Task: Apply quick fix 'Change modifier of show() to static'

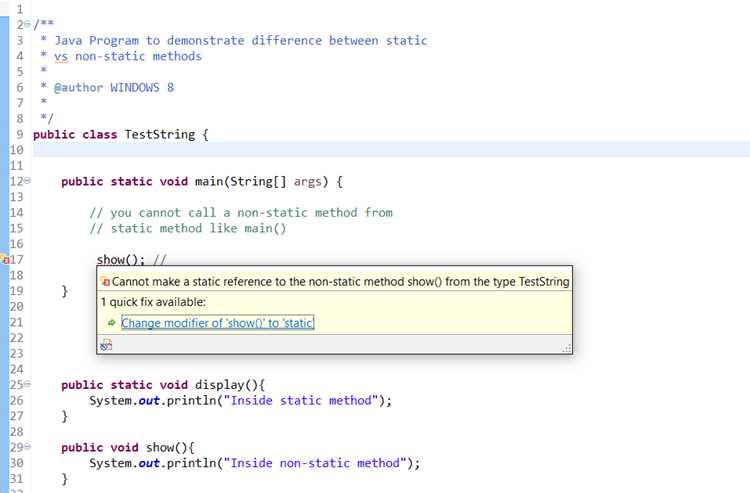Action: (x=218, y=323)
